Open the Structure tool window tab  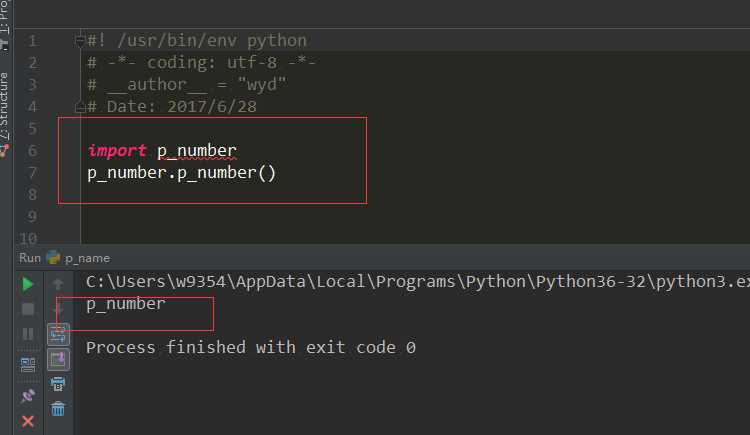(5, 105)
